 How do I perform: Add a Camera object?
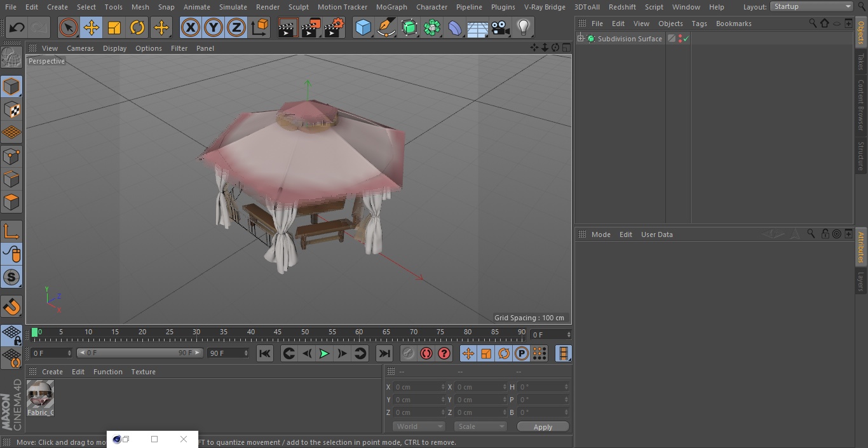(500, 27)
